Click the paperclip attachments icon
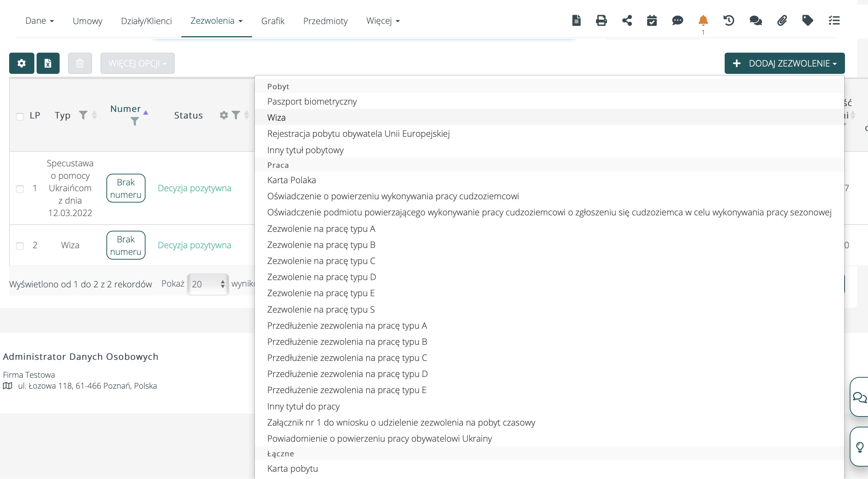The width and height of the screenshot is (868, 479). tap(782, 20)
